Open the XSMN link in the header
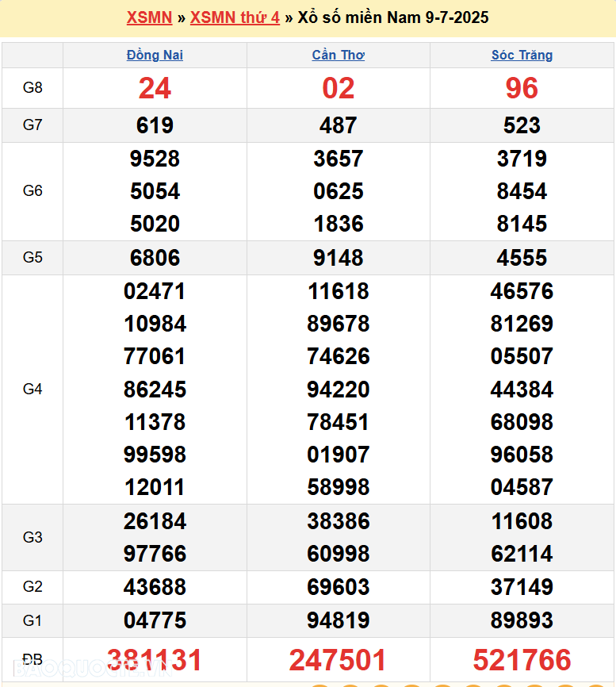The width and height of the screenshot is (616, 687). (x=149, y=17)
